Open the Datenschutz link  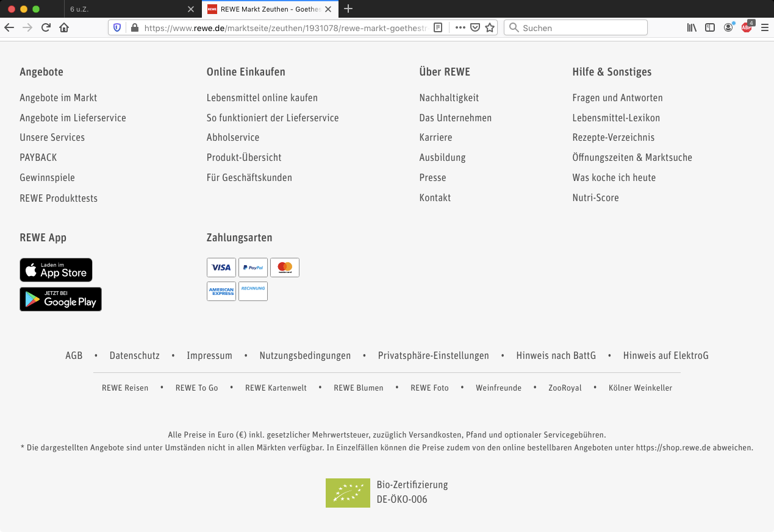click(135, 355)
